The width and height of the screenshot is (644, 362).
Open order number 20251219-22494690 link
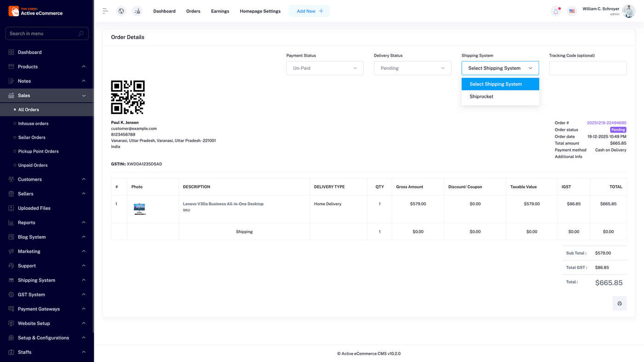[x=606, y=123]
